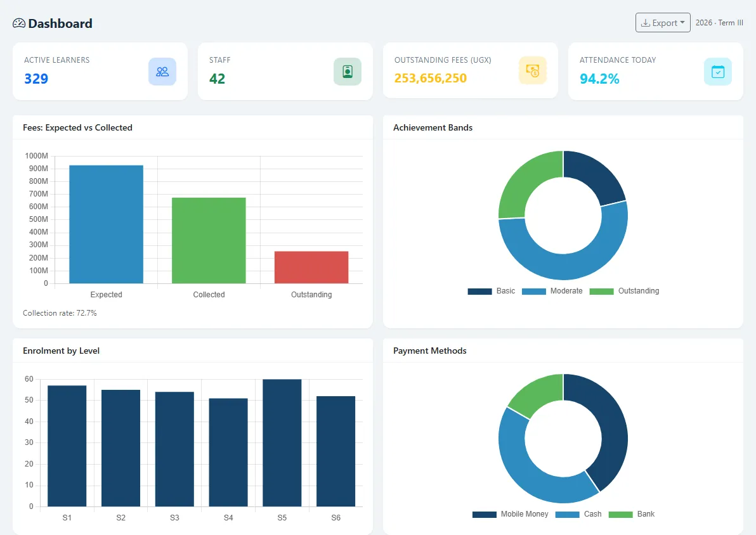Click the Payment Methods title
Viewport: 756px width, 535px height.
click(430, 351)
